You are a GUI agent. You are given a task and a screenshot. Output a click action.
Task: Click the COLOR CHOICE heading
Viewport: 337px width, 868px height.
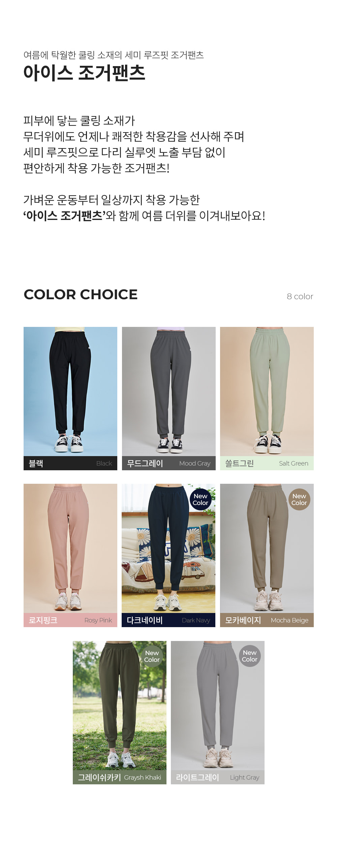81,295
